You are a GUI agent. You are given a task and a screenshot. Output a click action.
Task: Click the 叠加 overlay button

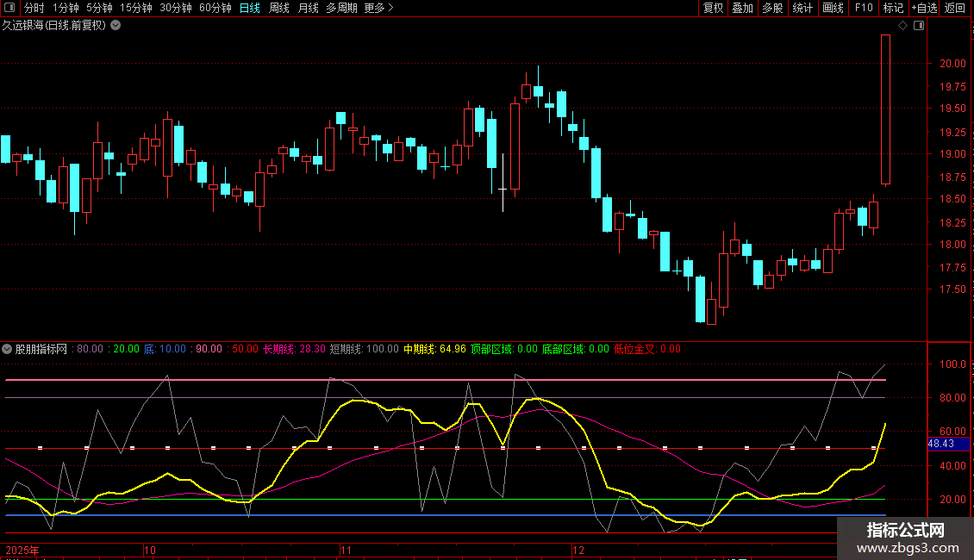point(742,8)
